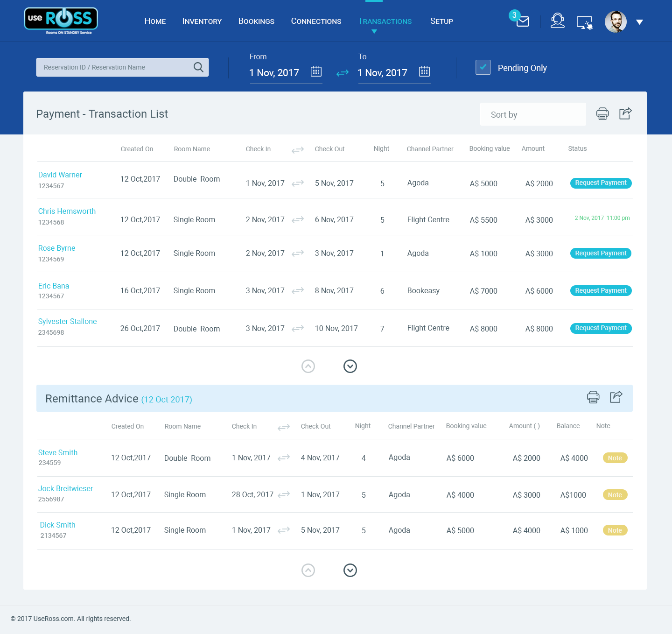Go to the Home menu
Screen dimensions: 672x634
click(x=155, y=21)
